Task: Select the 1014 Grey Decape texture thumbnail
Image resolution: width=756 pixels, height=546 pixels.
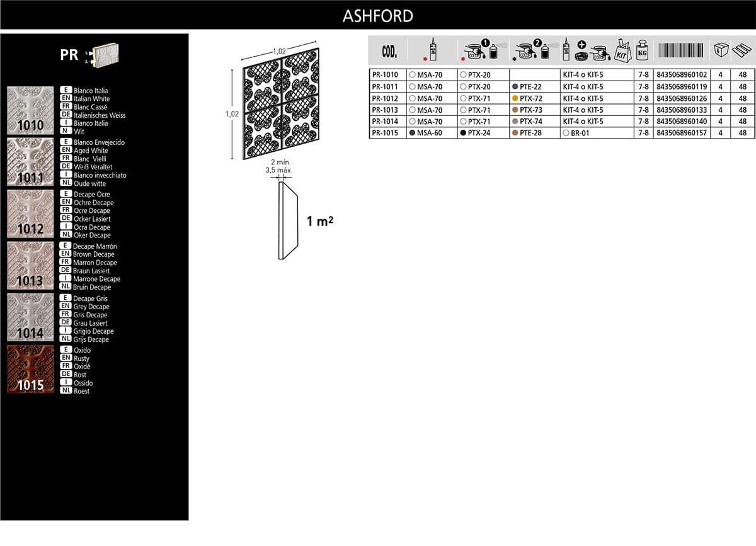Action: pos(30,317)
